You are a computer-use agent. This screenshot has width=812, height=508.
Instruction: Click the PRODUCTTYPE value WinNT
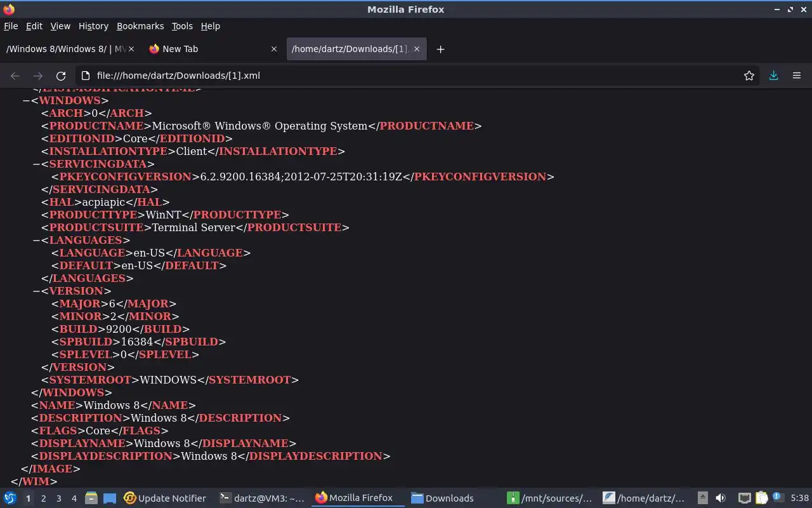click(164, 215)
